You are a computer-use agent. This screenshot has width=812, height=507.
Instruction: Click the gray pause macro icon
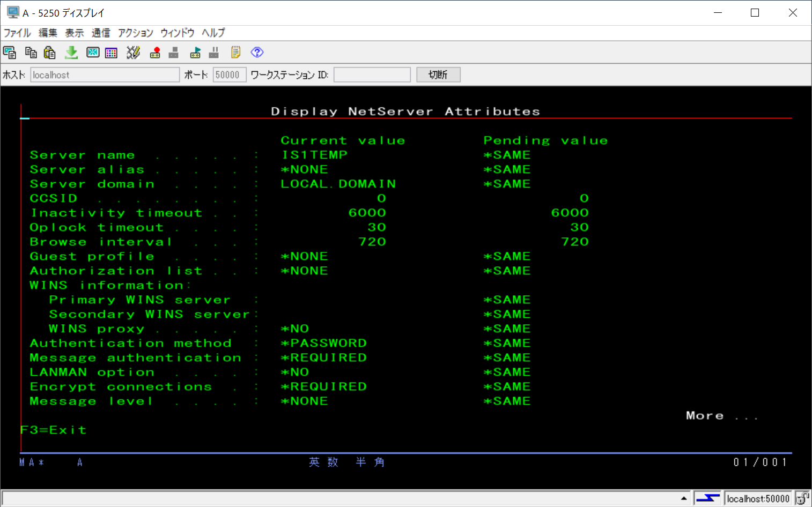(x=214, y=53)
